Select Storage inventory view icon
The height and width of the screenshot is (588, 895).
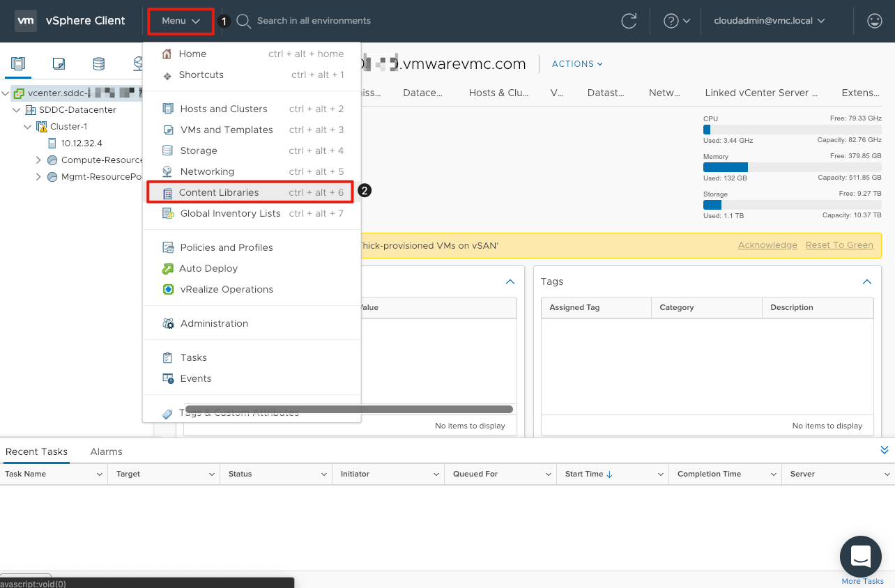pyautogui.click(x=99, y=64)
